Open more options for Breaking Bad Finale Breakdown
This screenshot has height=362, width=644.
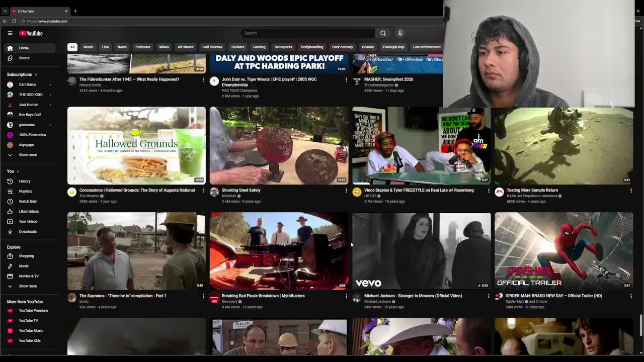346,296
